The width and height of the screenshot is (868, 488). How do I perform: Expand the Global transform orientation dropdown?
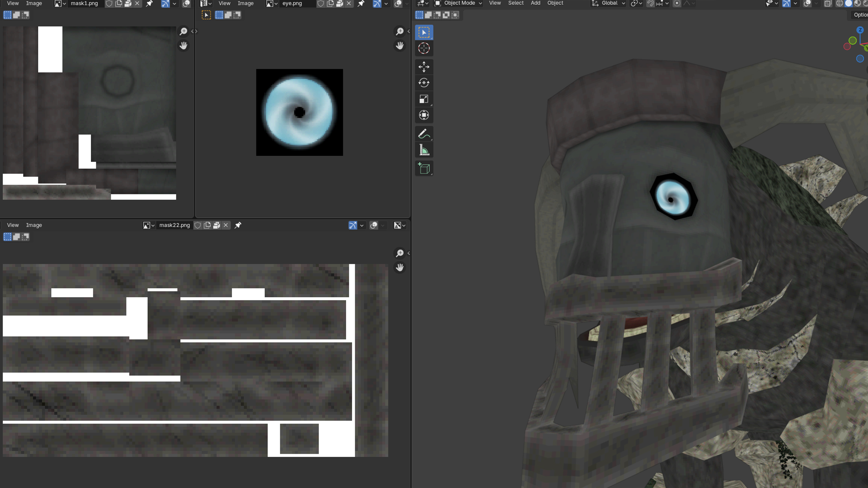tap(609, 3)
